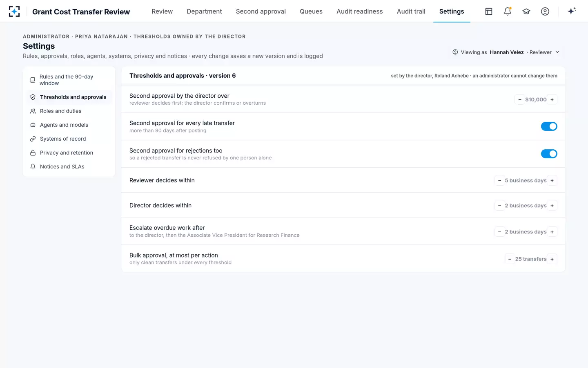Switch to the Review tab
The width and height of the screenshot is (588, 368).
click(x=162, y=11)
